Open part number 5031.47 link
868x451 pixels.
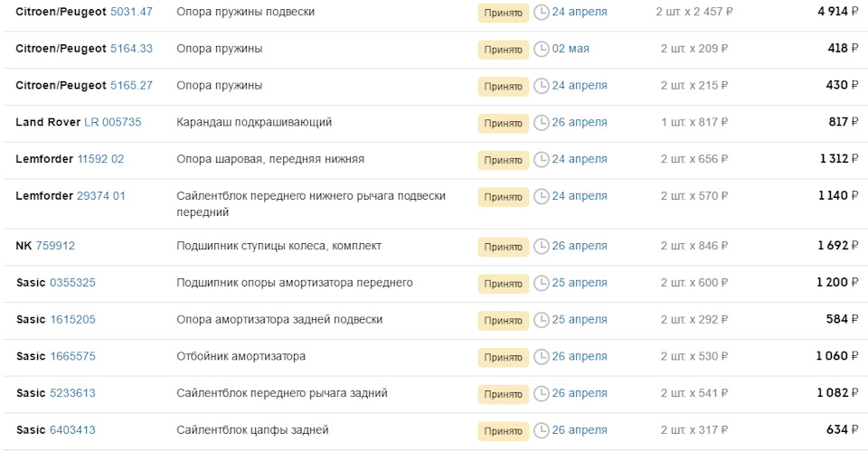click(131, 12)
